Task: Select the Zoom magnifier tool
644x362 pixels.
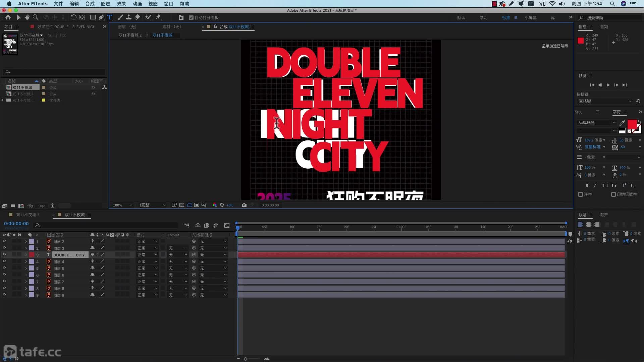Action: (35, 17)
